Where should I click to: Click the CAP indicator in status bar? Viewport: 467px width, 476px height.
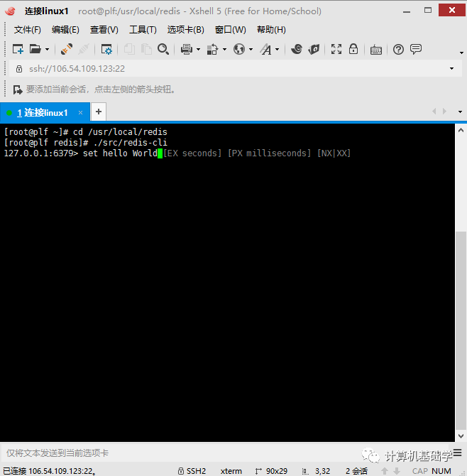pos(420,471)
